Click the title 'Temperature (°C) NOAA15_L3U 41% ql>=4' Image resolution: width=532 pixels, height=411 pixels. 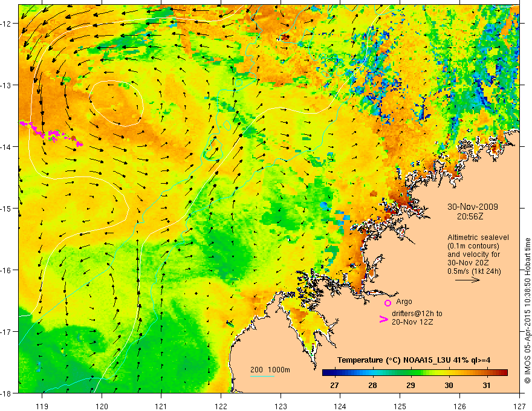(x=414, y=360)
